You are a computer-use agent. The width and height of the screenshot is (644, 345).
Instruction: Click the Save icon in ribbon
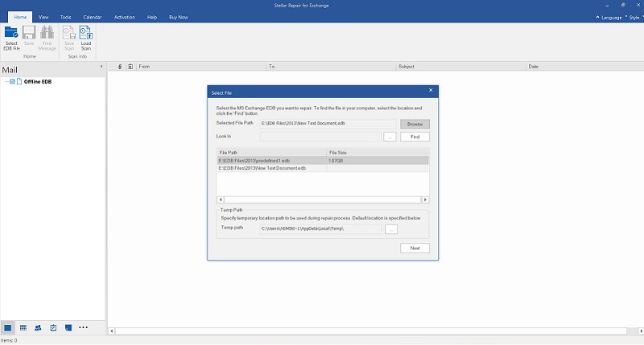coord(29,35)
